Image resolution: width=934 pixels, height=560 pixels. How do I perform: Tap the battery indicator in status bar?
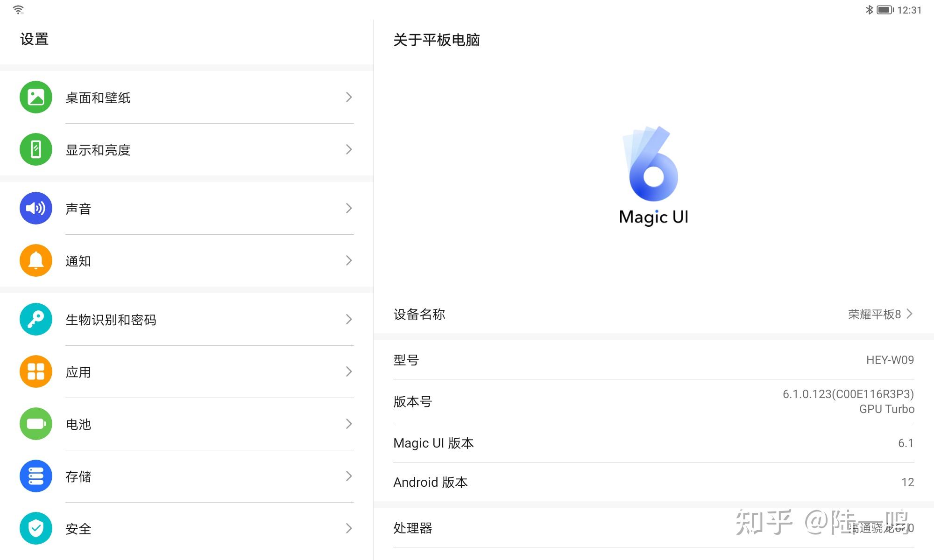point(885,10)
